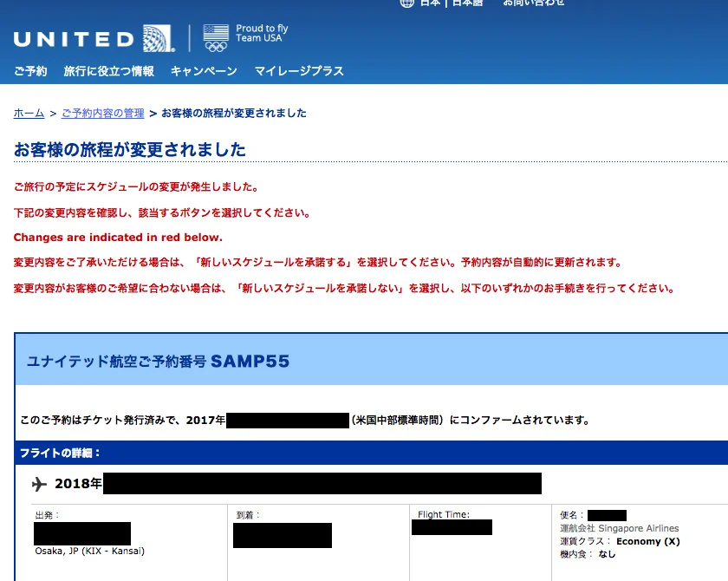728x581 pixels.
Task: Click the 到着: arrival label
Action: coord(249,515)
